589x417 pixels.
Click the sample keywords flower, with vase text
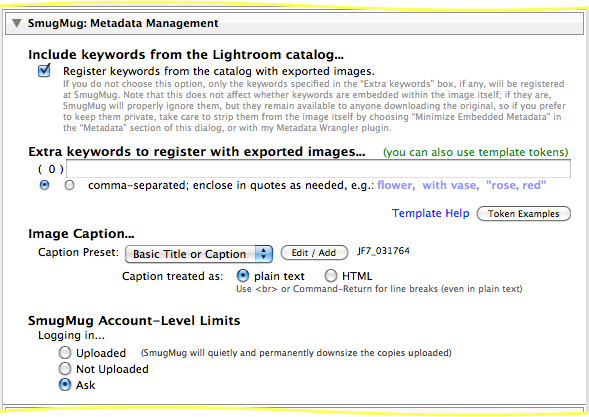[x=428, y=185]
